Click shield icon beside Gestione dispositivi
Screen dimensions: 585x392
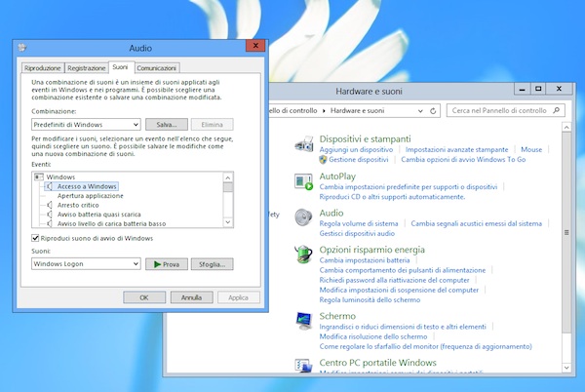323,160
